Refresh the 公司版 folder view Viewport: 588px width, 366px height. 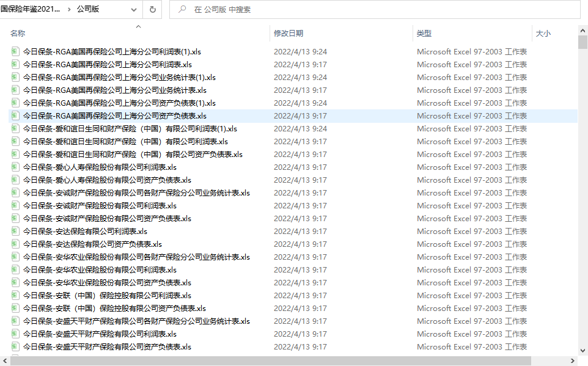[x=153, y=9]
